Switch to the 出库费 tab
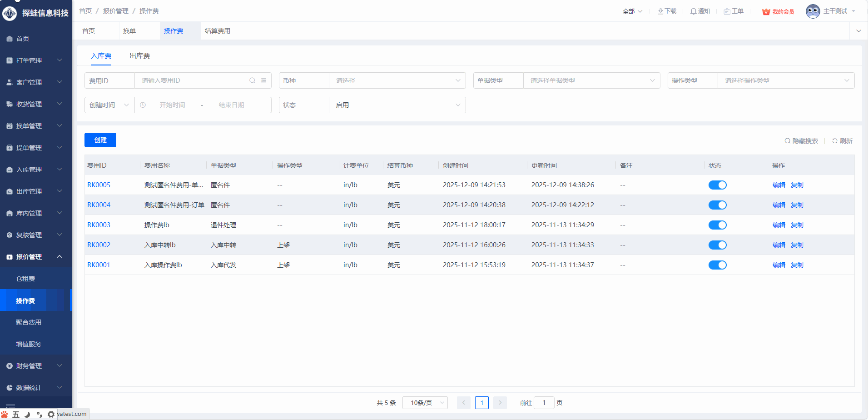 pyautogui.click(x=139, y=56)
